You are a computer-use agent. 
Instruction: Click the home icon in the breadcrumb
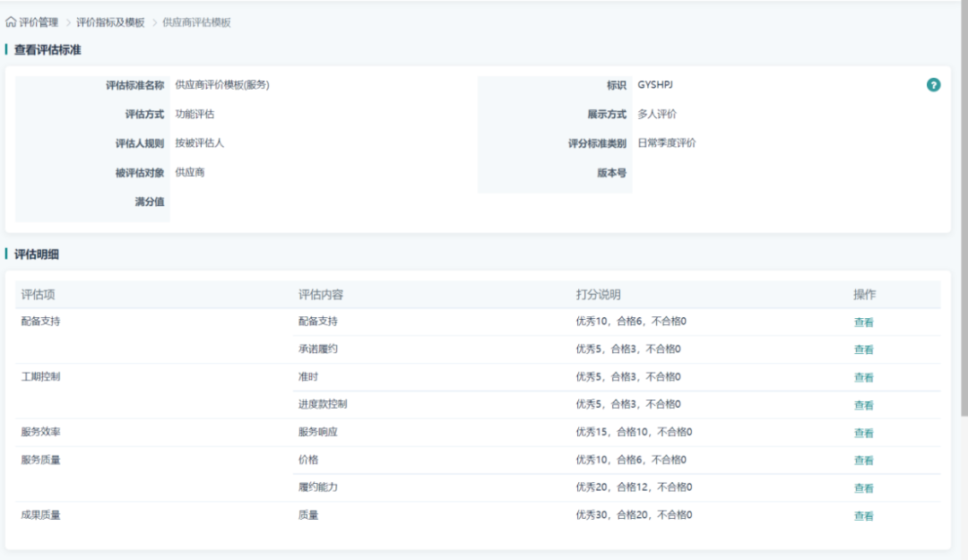click(x=11, y=22)
